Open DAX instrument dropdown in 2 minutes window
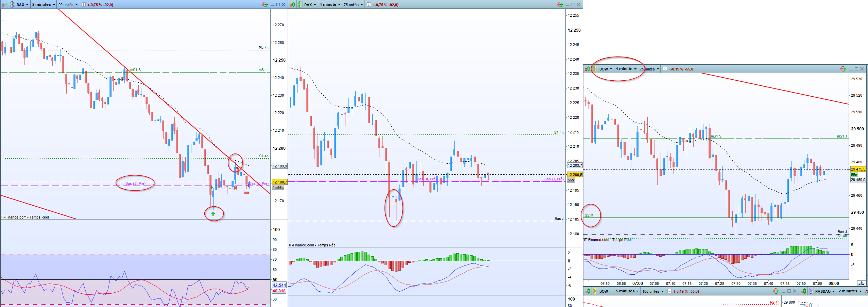 coord(23,5)
